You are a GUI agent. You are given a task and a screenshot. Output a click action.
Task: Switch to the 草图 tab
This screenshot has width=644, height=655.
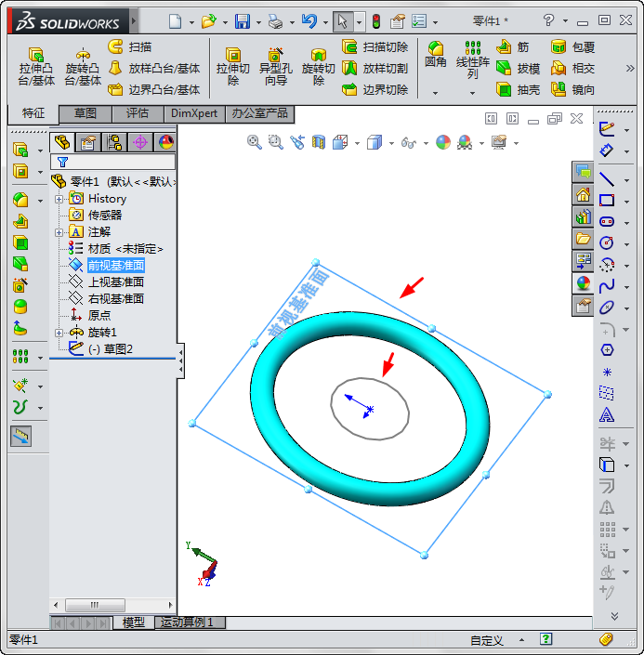[85, 113]
